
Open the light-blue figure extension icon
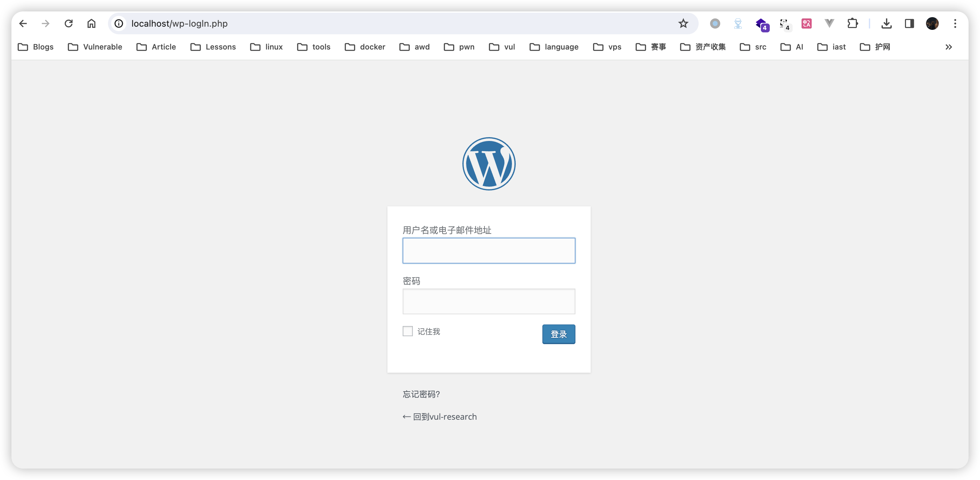click(738, 23)
